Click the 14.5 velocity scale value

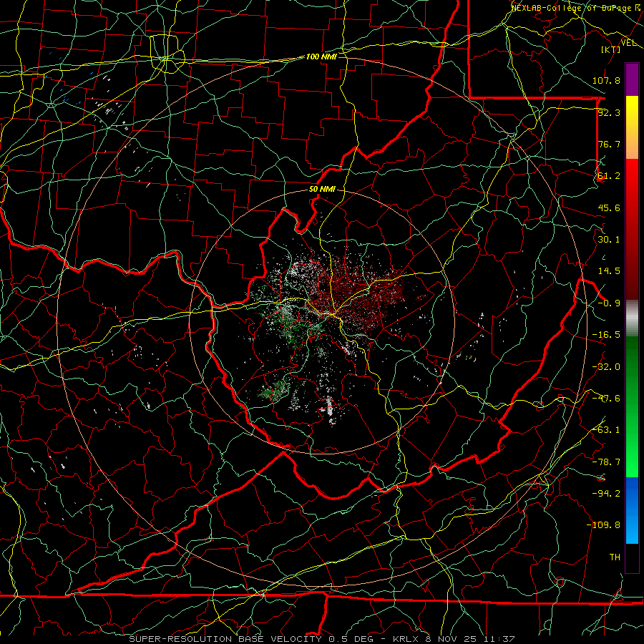click(x=609, y=271)
